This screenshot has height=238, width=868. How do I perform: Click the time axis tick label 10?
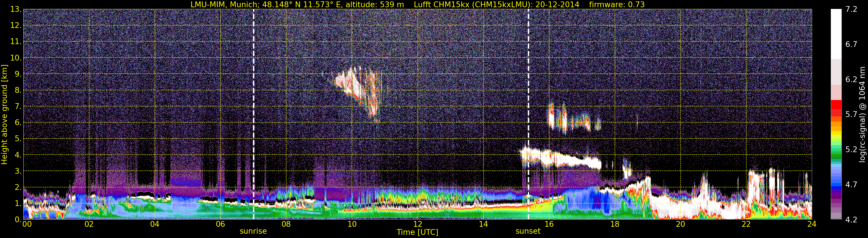[352, 224]
